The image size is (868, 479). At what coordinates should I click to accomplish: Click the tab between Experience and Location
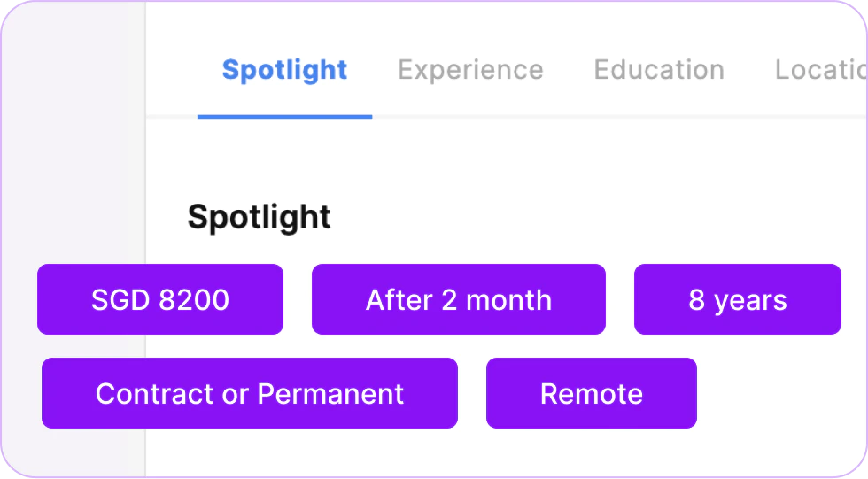pyautogui.click(x=659, y=70)
